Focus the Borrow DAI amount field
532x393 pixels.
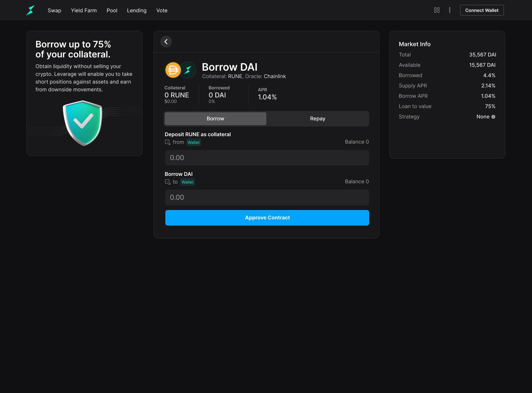(267, 197)
